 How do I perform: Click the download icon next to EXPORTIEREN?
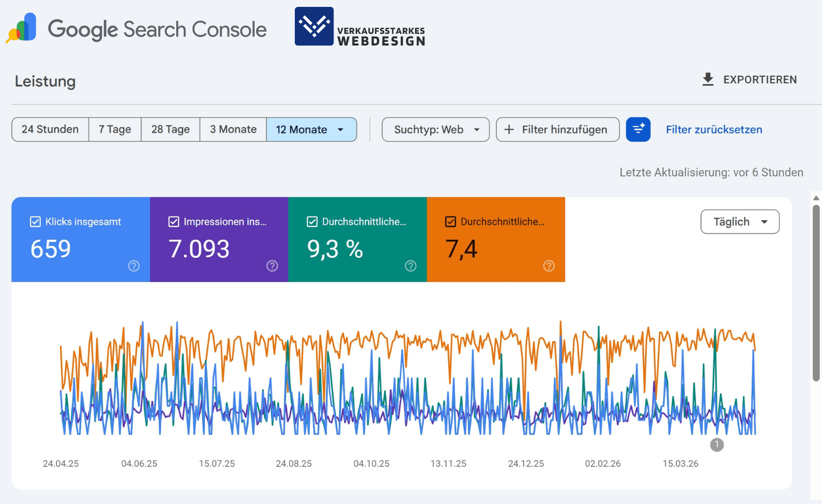click(x=708, y=79)
